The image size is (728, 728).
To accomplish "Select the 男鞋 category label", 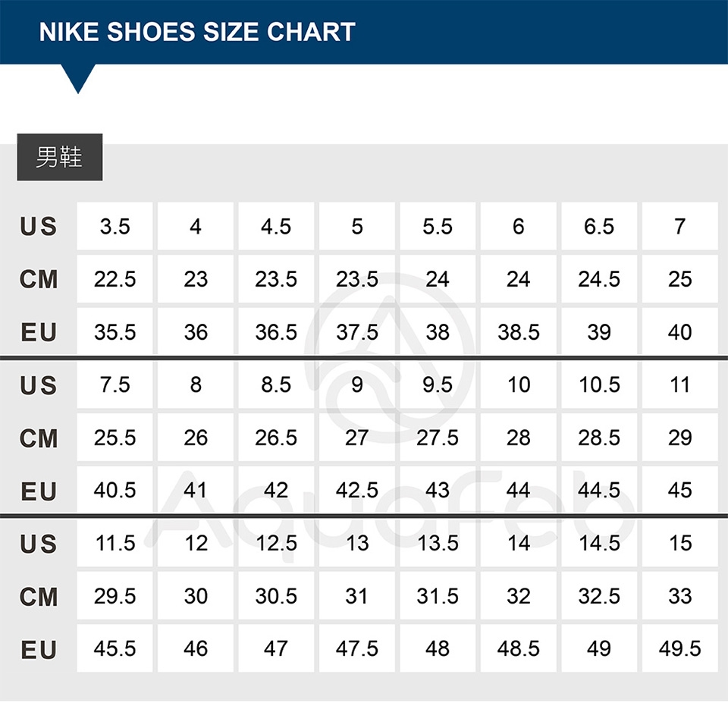I will [x=59, y=158].
